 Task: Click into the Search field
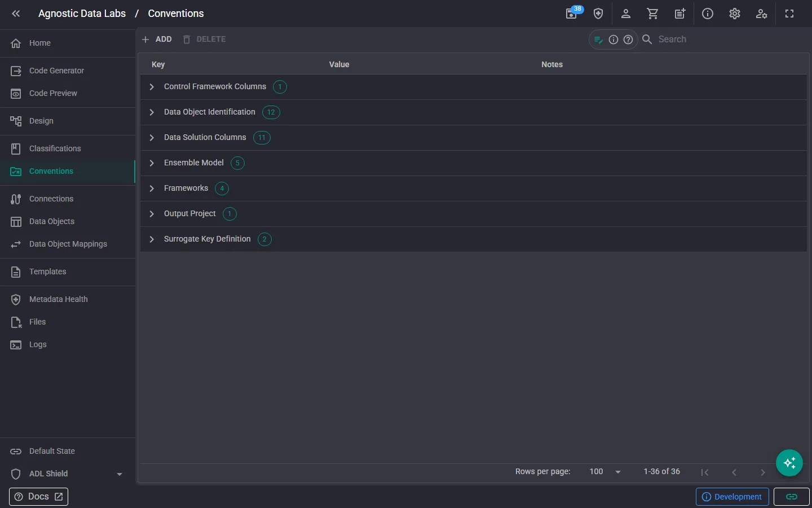730,40
